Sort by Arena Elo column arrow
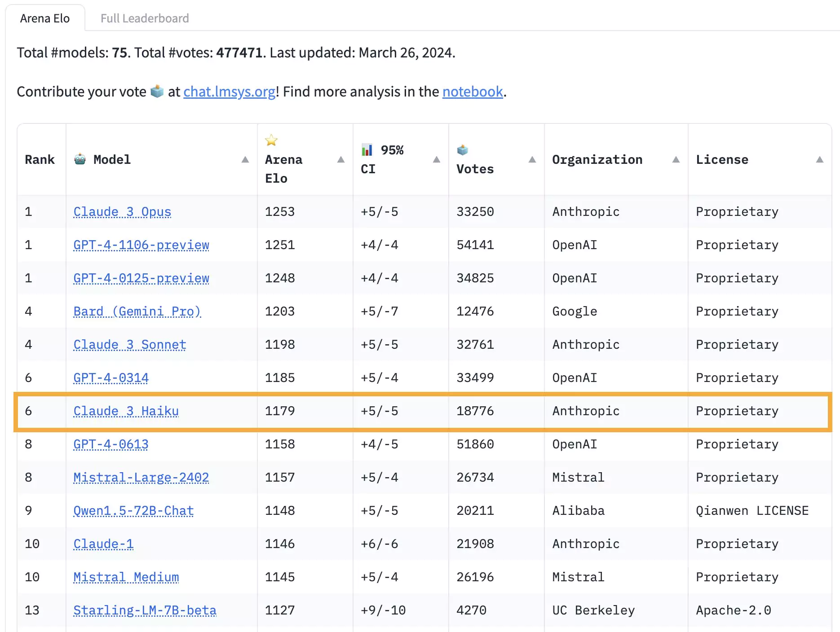 pyautogui.click(x=341, y=160)
